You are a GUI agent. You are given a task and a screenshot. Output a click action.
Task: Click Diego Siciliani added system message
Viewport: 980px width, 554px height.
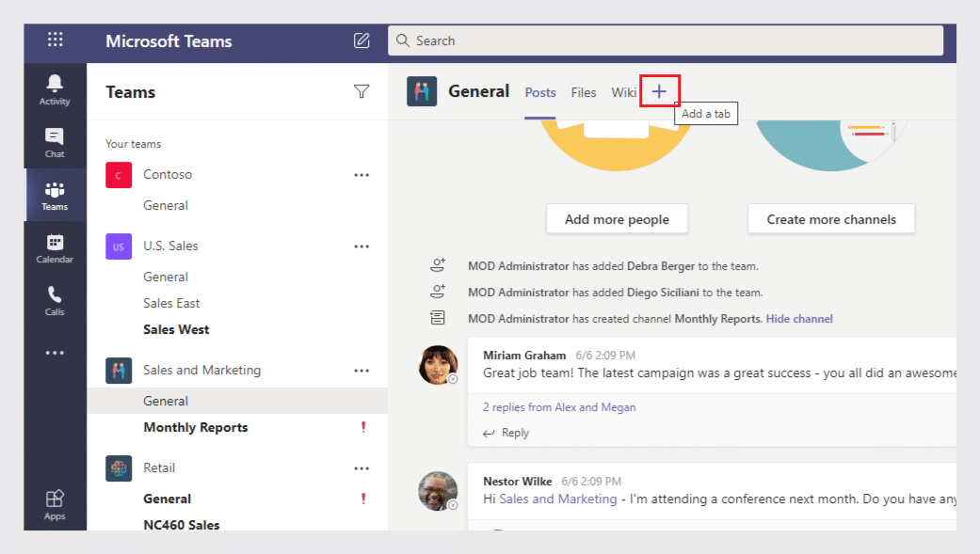pyautogui.click(x=615, y=293)
